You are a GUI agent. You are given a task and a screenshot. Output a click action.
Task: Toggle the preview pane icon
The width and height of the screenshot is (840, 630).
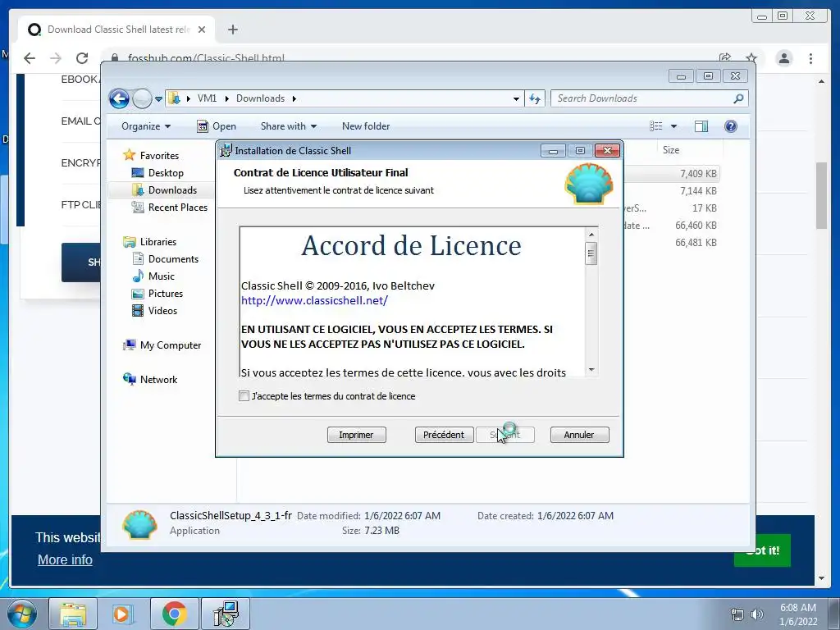click(701, 126)
